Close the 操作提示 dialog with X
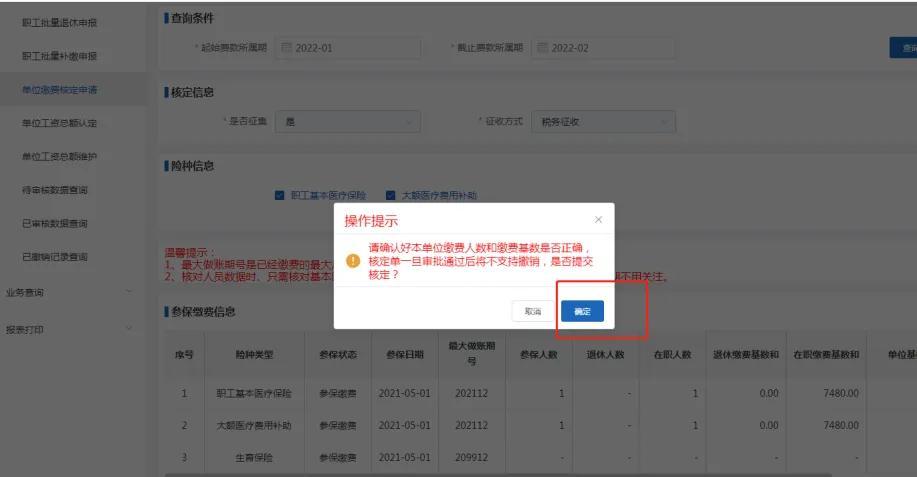 (x=598, y=219)
